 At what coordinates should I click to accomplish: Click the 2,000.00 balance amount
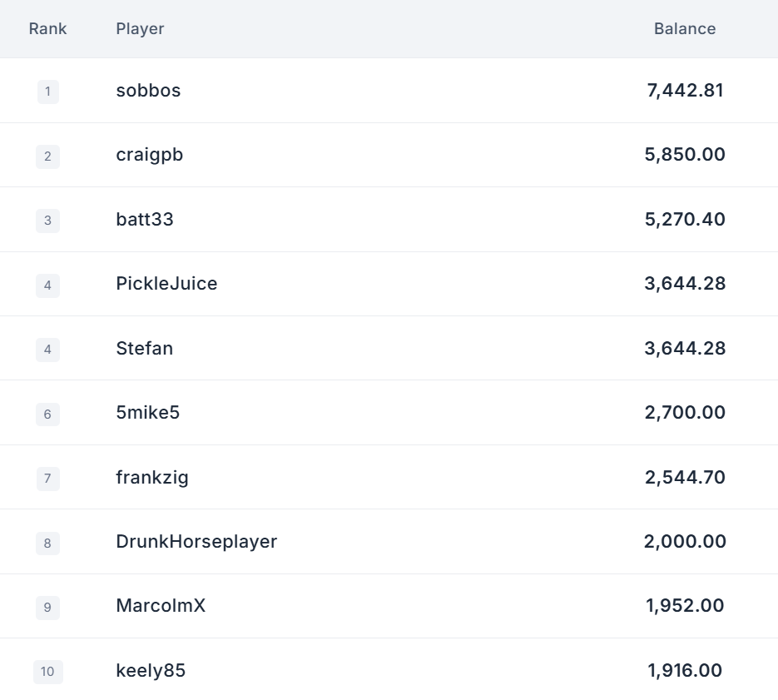(685, 542)
